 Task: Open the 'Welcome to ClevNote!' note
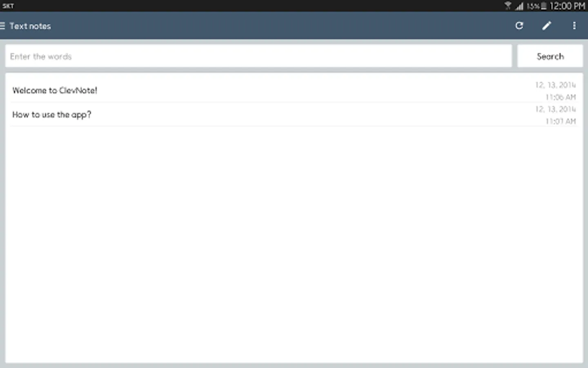click(294, 90)
